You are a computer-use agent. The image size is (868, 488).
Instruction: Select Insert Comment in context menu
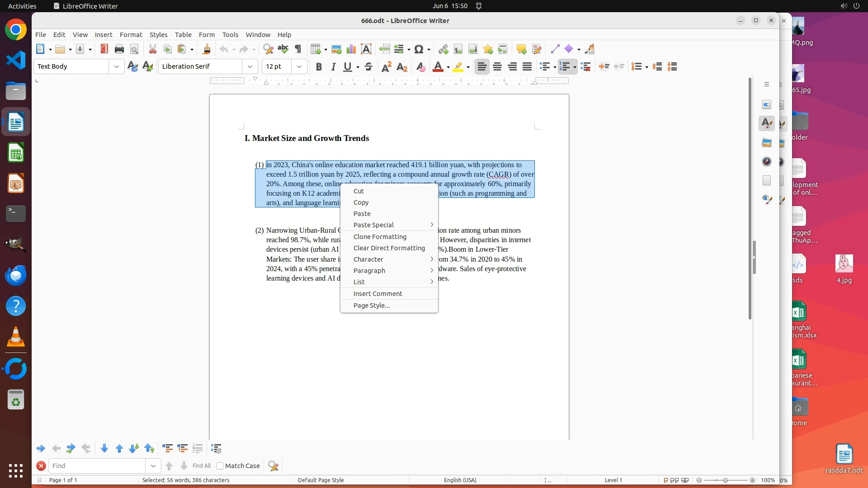click(x=377, y=294)
